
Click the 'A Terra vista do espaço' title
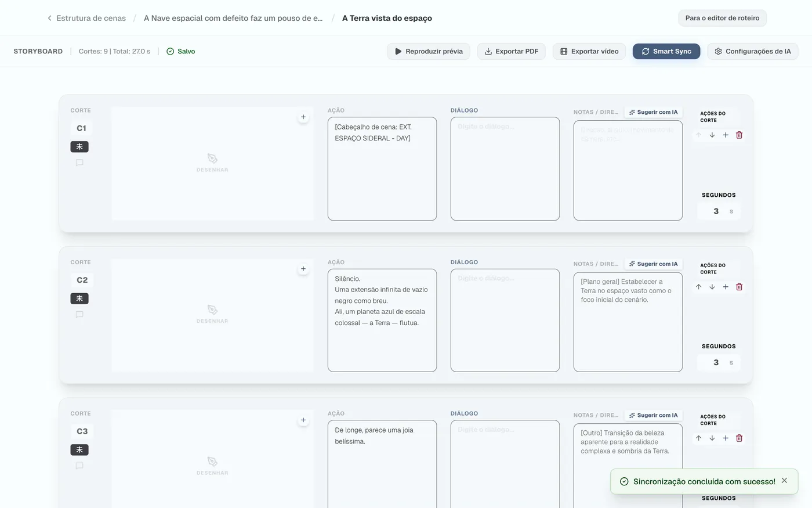[x=387, y=18]
